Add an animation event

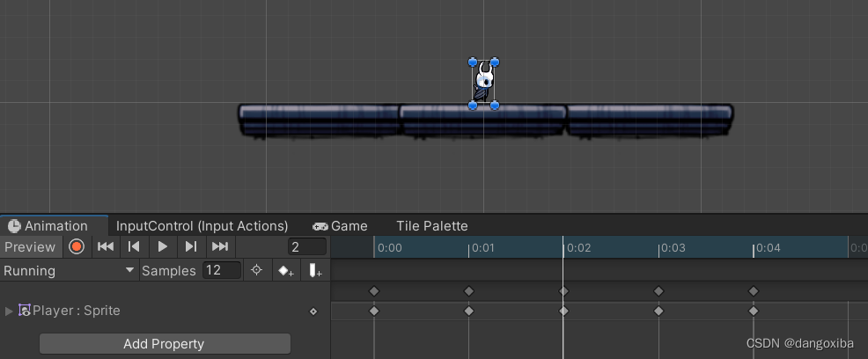315,270
